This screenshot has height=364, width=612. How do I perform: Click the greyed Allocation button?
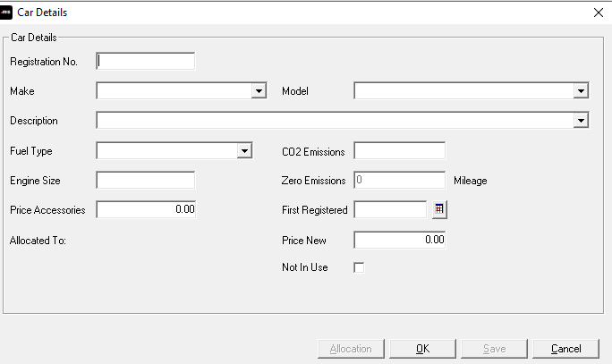pyautogui.click(x=351, y=349)
